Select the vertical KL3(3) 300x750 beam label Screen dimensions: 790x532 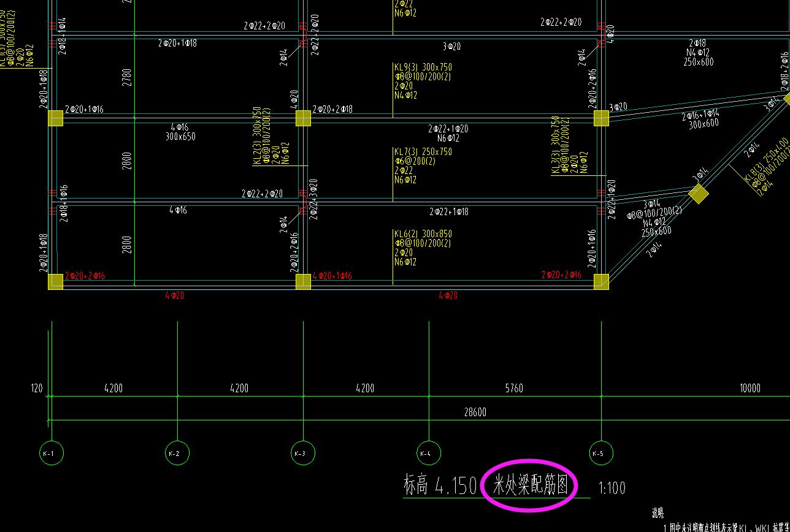click(x=556, y=145)
